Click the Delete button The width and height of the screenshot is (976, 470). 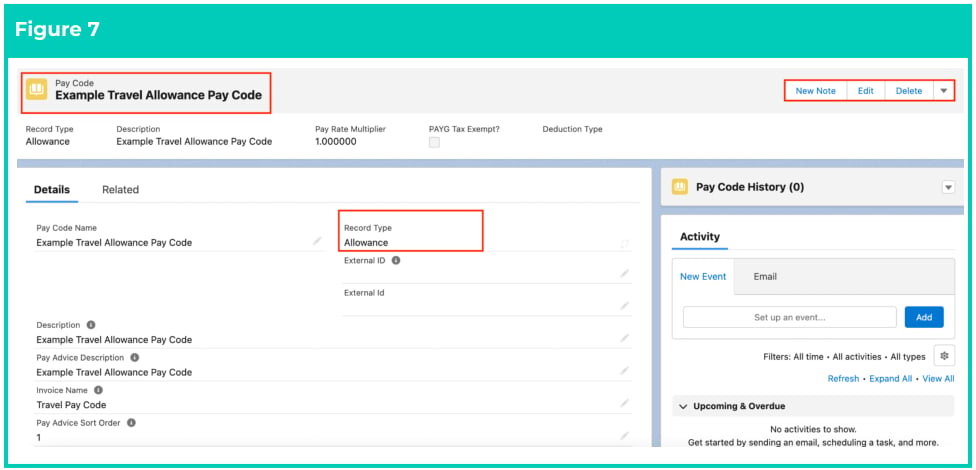(x=909, y=91)
